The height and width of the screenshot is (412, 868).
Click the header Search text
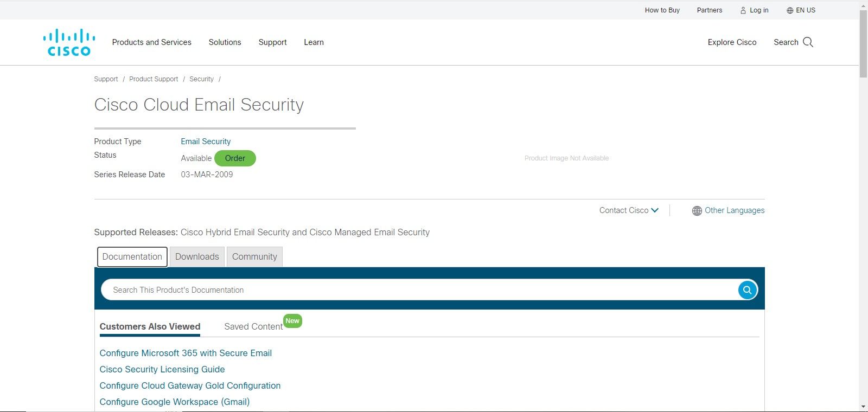coord(786,42)
